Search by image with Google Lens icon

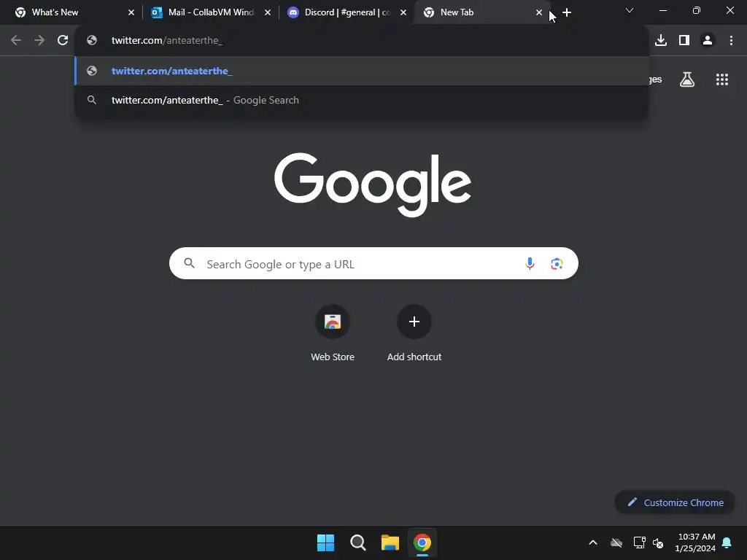pyautogui.click(x=557, y=263)
